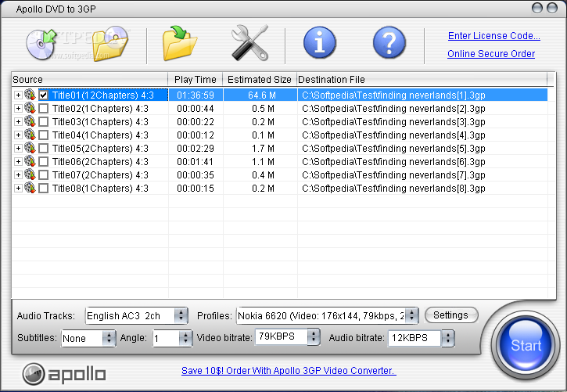Click film reel icon of Title05 row
567x392 pixels.
click(30, 148)
